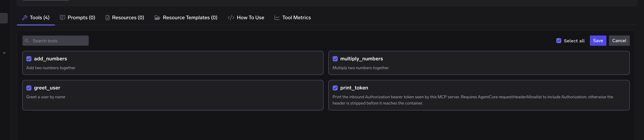Expand the left sidebar chevron
Screen dimensions: 644x140
[x=4, y=53]
